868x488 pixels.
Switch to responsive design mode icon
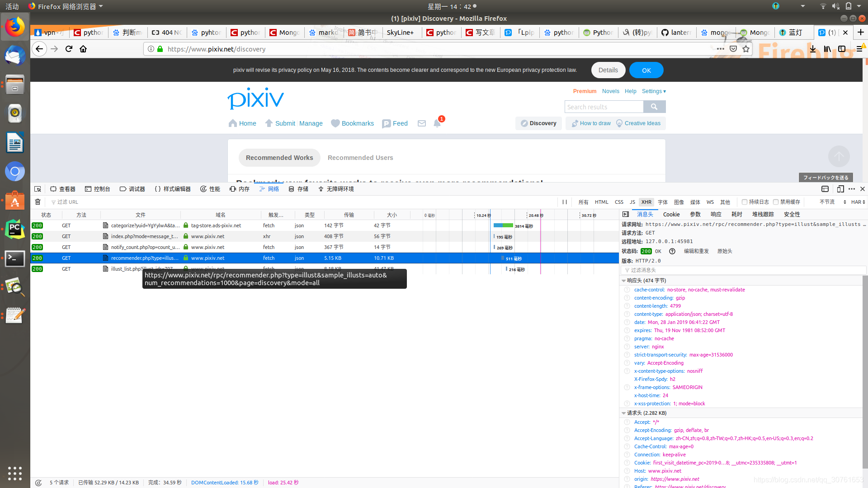pyautogui.click(x=840, y=189)
